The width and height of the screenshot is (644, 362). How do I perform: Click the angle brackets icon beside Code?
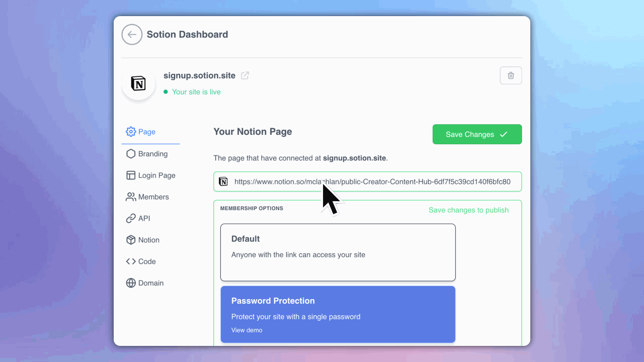(131, 261)
